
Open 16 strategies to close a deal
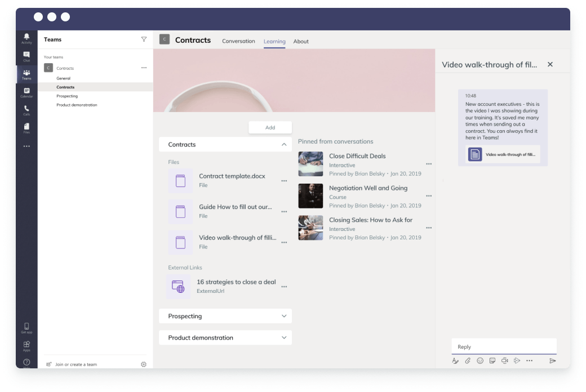tap(236, 282)
